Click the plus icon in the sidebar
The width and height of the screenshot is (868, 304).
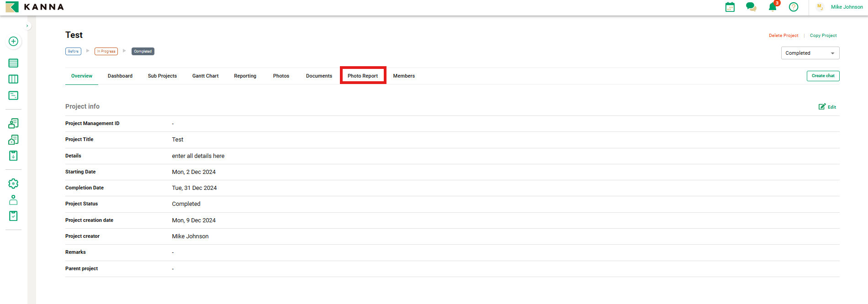13,42
